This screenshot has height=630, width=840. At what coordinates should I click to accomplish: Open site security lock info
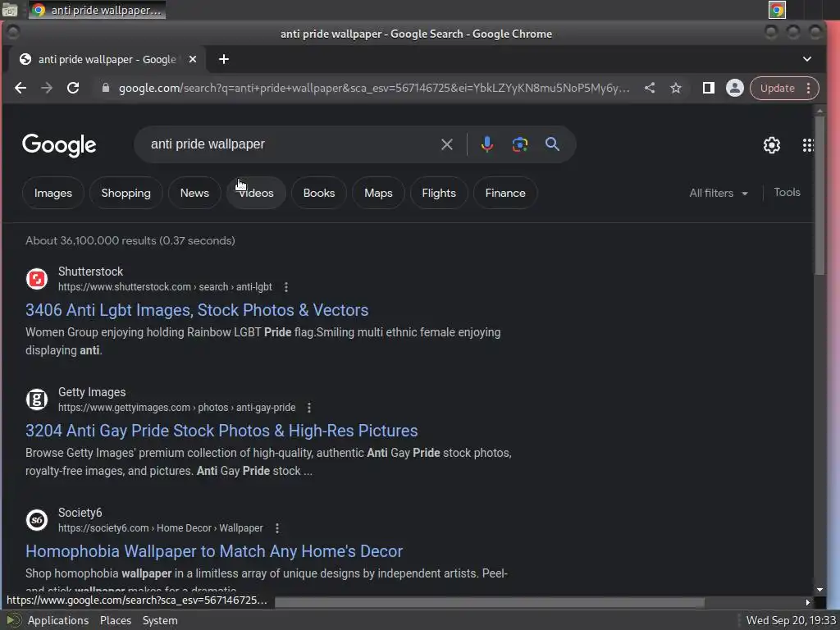pyautogui.click(x=106, y=88)
